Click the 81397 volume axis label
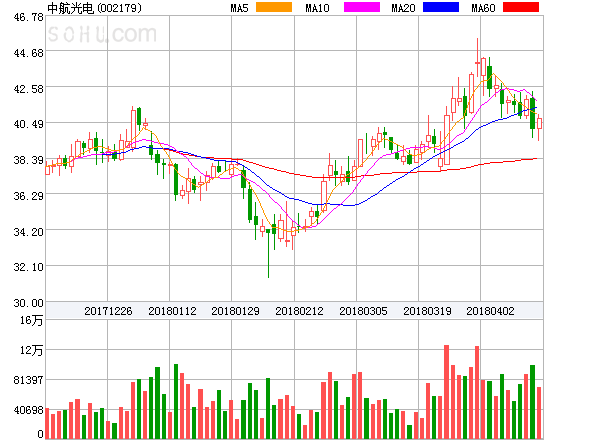Image resolution: width=600 pixels, height=440 pixels. pyautogui.click(x=25, y=380)
